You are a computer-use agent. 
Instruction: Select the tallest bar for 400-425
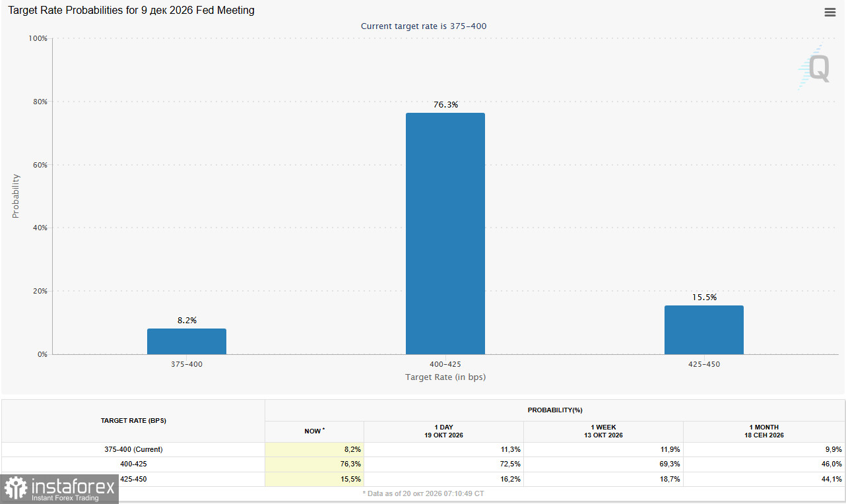point(445,234)
